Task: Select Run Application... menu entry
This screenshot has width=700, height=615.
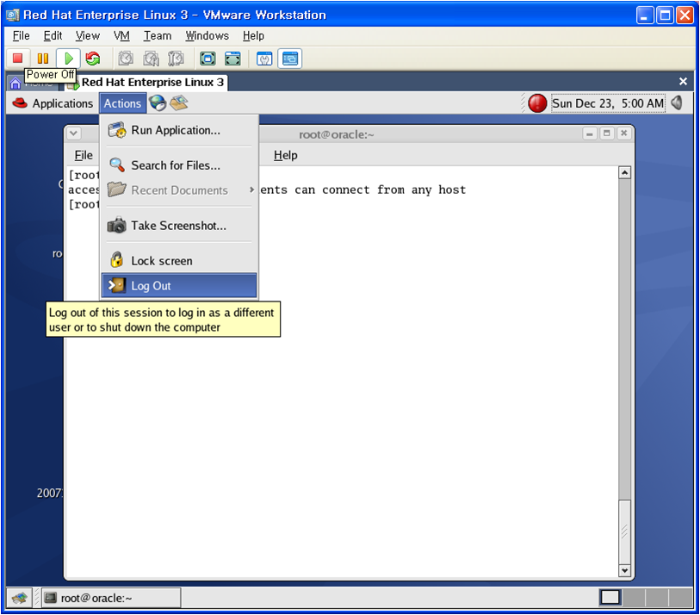Action: (x=179, y=130)
